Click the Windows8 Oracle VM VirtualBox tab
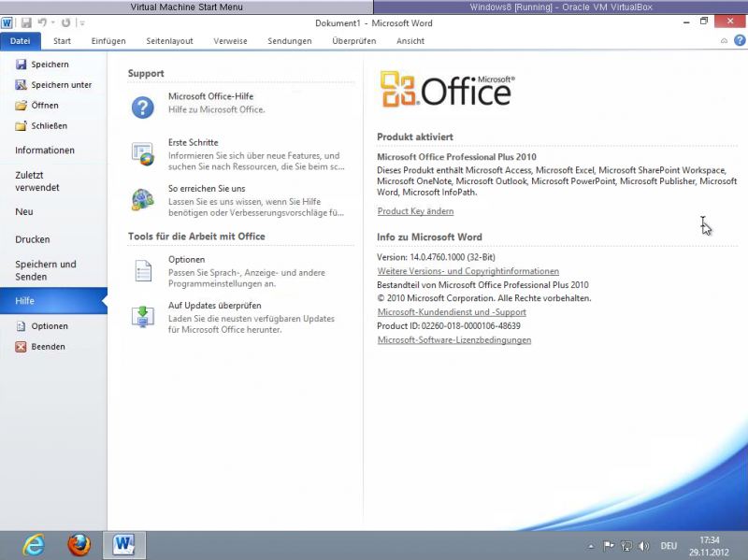Viewport: 748px width, 560px height. [x=561, y=7]
